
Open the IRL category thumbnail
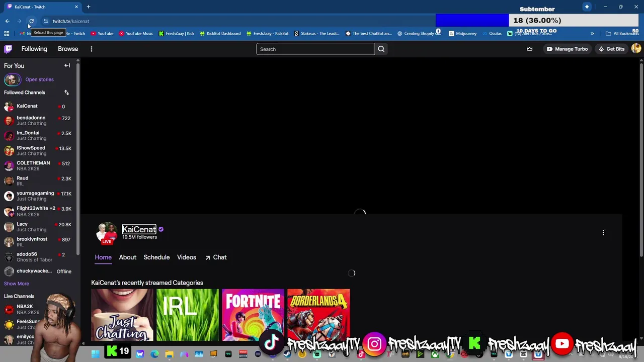(x=188, y=315)
